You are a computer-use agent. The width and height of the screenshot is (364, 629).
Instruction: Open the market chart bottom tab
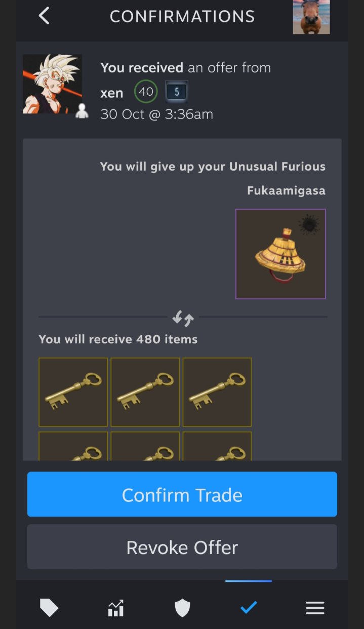click(116, 608)
